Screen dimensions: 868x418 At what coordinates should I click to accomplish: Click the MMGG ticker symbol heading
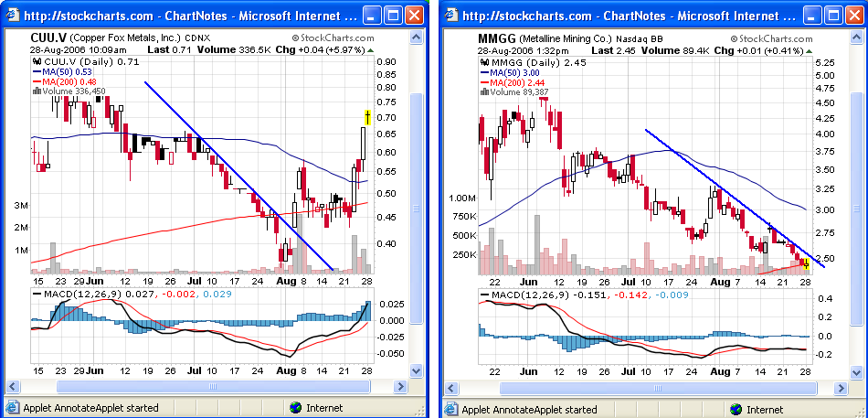(x=496, y=38)
